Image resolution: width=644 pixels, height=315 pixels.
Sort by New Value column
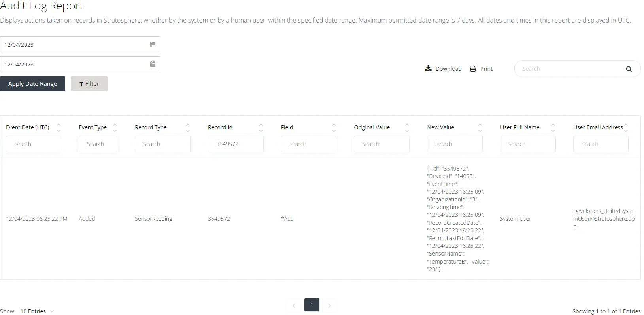(480, 127)
